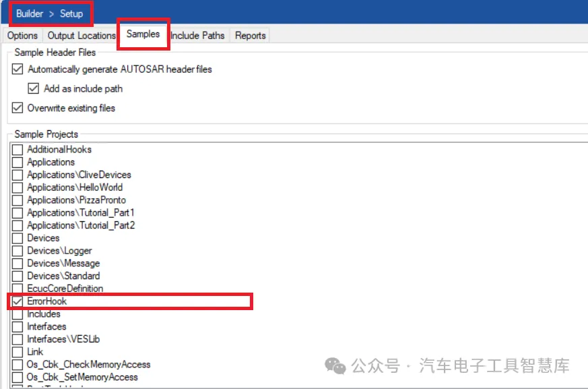Check the Devices\Logger sample project
Image resolution: width=588 pixels, height=389 pixels.
click(17, 251)
